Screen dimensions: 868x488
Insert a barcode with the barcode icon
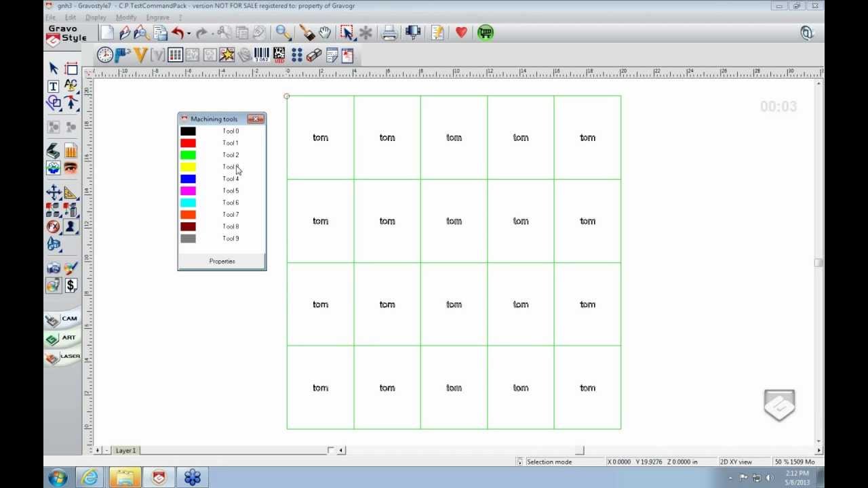262,55
